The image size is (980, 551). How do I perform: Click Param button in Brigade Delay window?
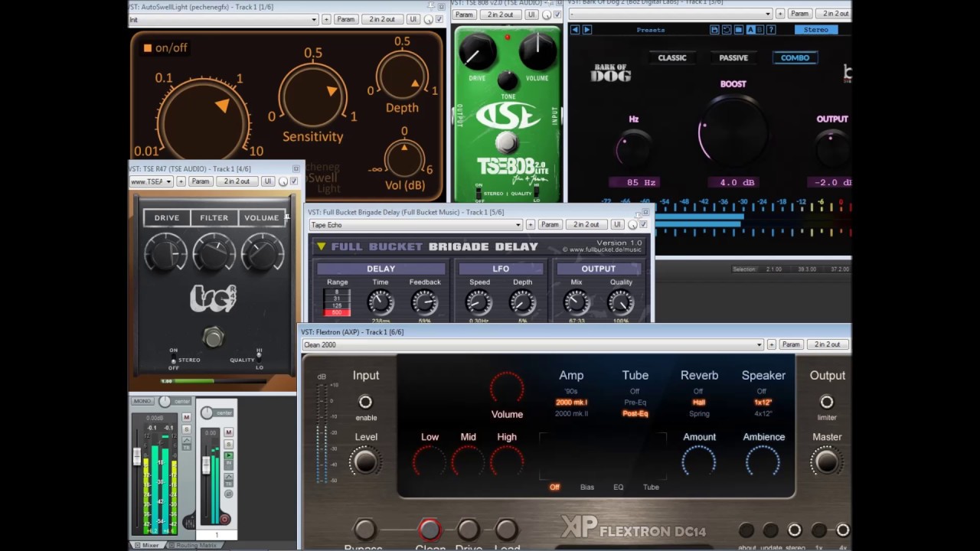(550, 225)
